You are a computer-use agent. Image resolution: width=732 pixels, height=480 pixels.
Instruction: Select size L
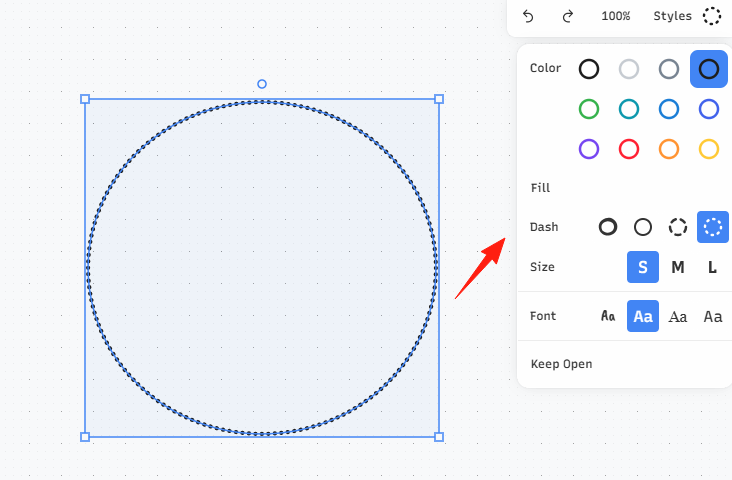point(713,267)
